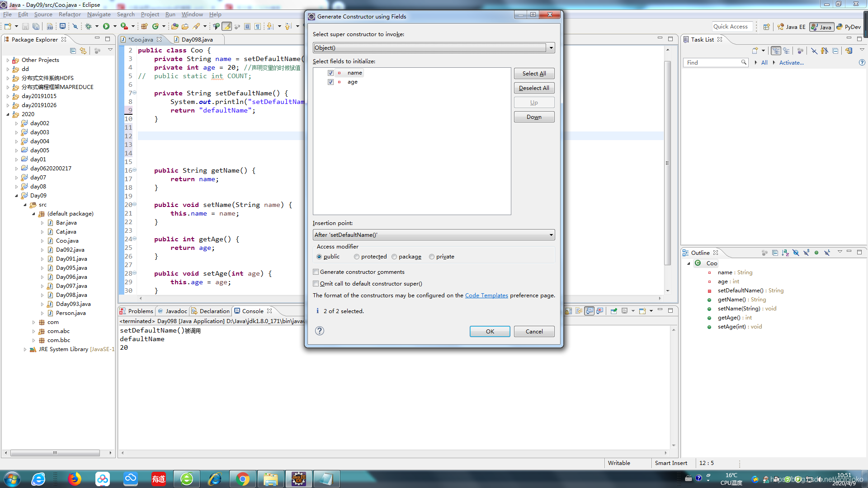Click Show Console on Standard Out icon

point(590,311)
